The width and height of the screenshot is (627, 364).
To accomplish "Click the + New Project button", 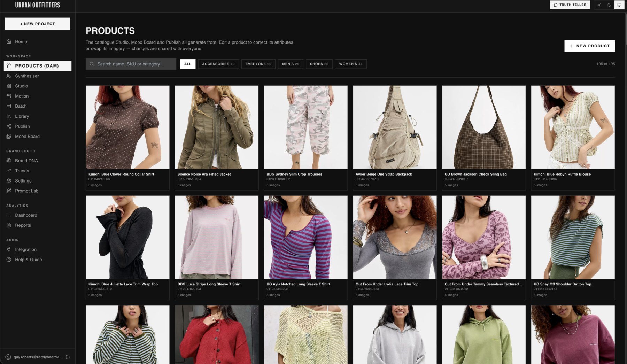I will (x=38, y=24).
